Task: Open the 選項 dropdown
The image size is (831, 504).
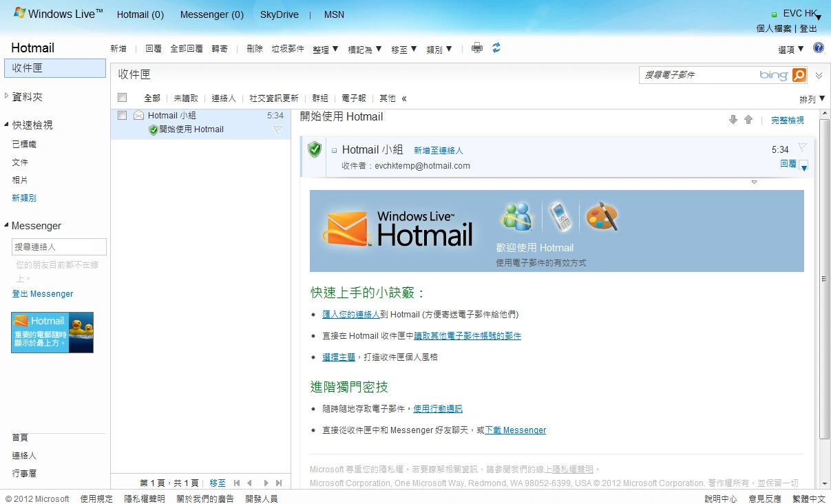Action: click(x=791, y=49)
